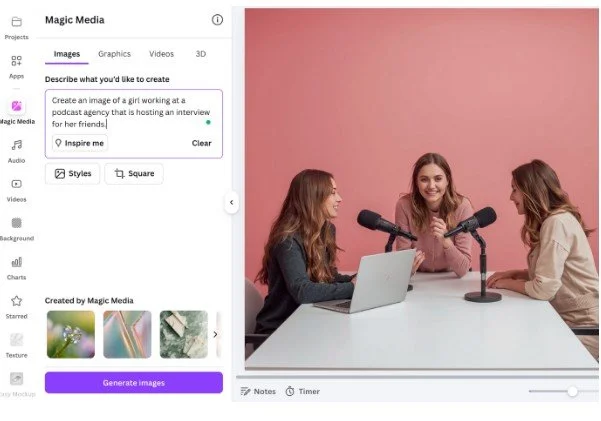601x421 pixels.
Task: Open the Background sidebar icon
Action: 16,223
